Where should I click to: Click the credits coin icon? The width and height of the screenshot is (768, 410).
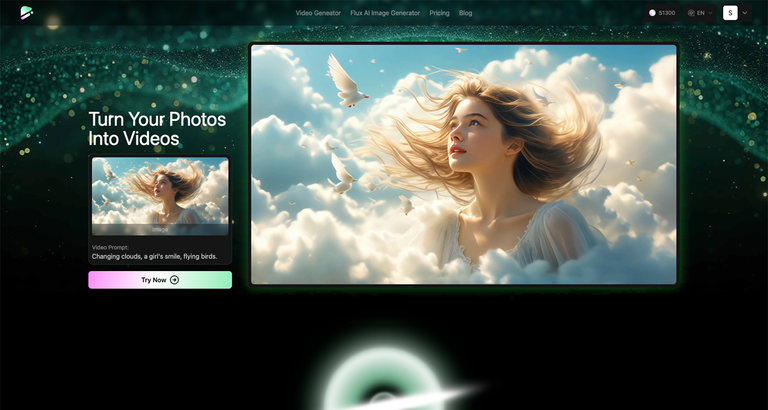(652, 13)
